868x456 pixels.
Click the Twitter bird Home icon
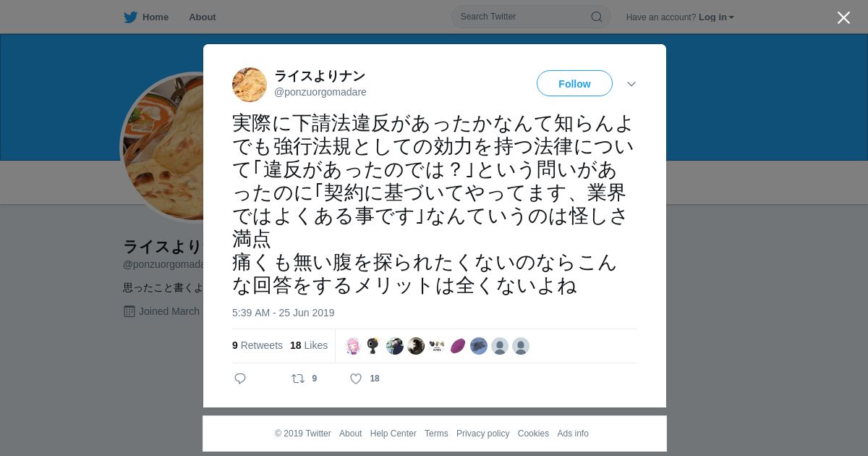tap(130, 17)
